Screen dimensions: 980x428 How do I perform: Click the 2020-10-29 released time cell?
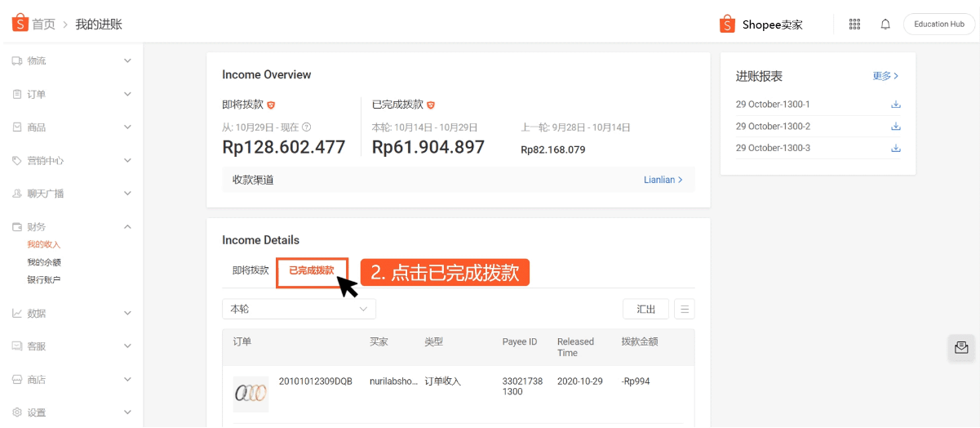coord(580,381)
